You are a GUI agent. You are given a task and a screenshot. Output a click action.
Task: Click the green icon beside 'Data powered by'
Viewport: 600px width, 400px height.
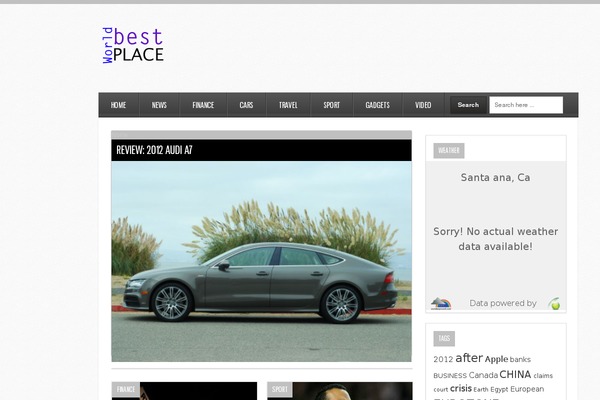click(554, 304)
